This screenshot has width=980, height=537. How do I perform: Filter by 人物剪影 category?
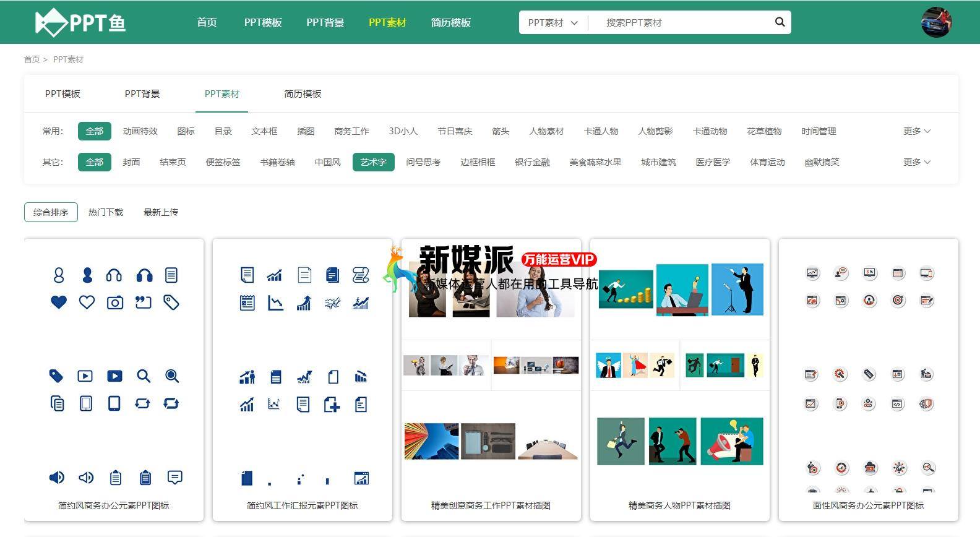[x=655, y=131]
